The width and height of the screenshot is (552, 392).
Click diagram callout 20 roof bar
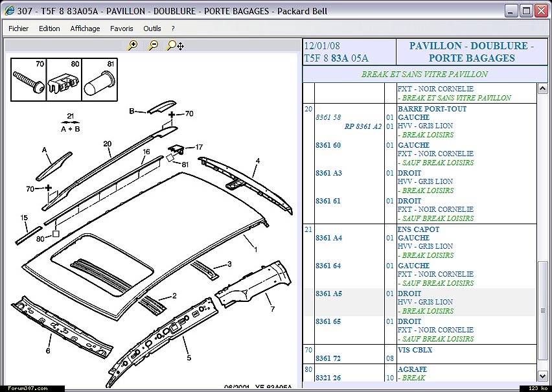(108, 144)
